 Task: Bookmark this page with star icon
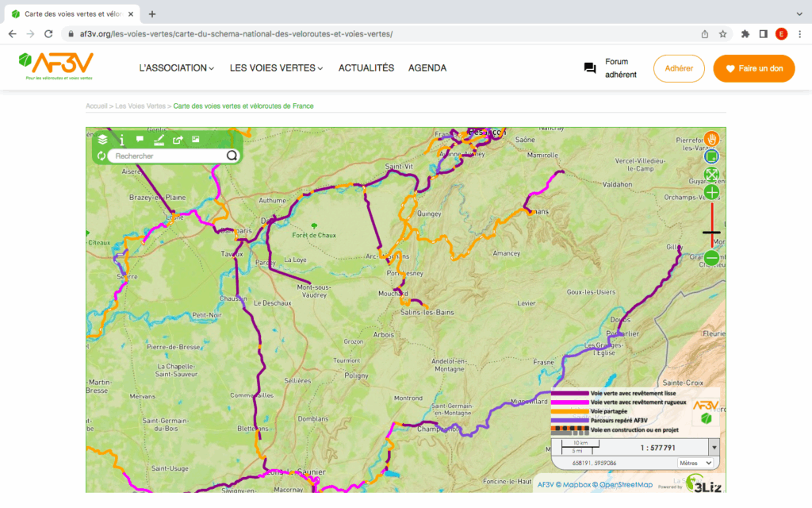coord(722,34)
